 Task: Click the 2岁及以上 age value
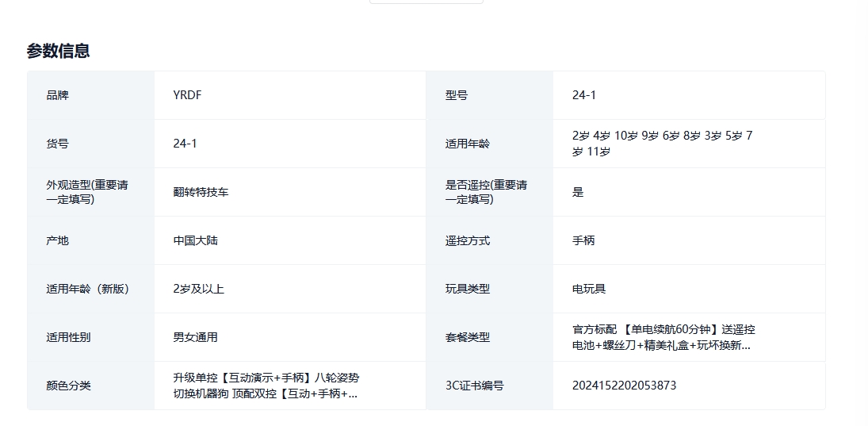(199, 289)
